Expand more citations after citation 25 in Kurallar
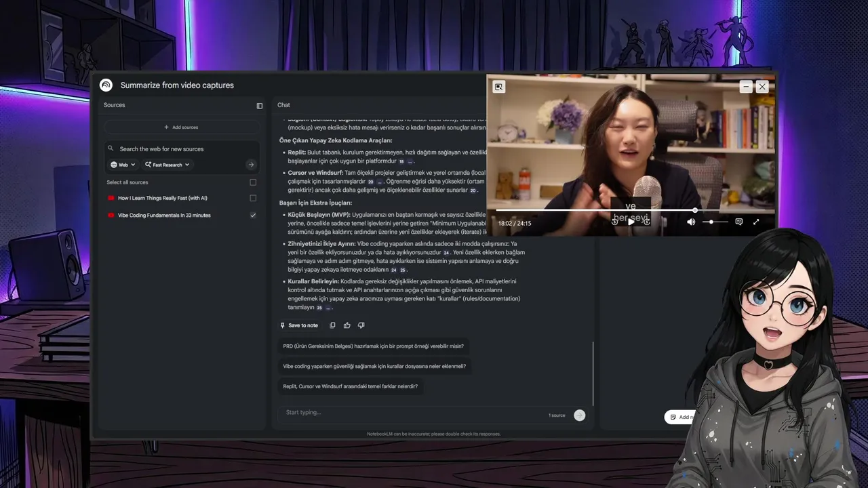 click(329, 308)
